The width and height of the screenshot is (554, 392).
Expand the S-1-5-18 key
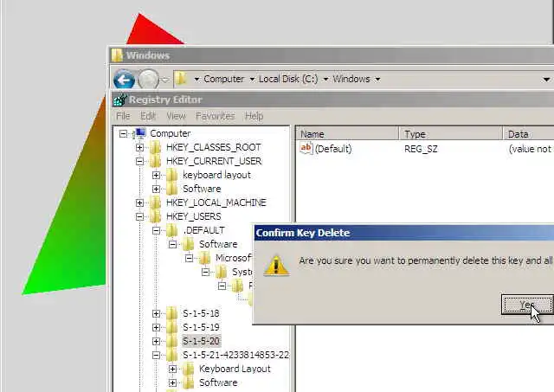click(x=156, y=313)
